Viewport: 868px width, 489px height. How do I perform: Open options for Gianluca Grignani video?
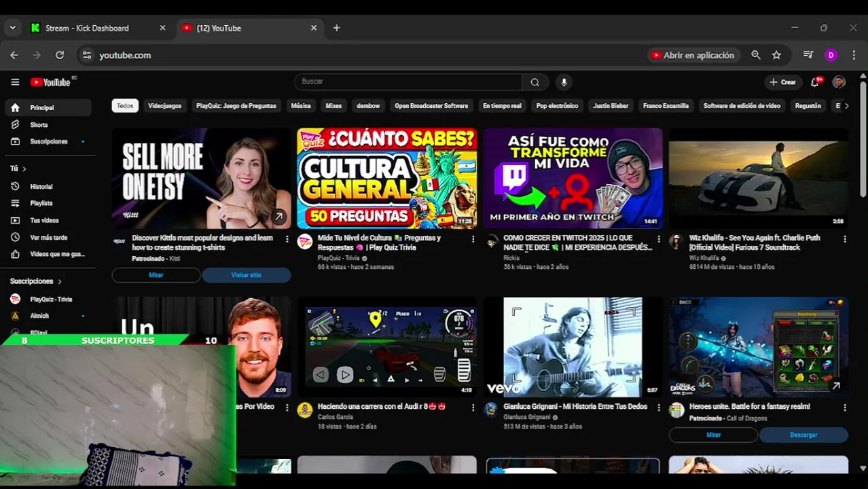[659, 407]
